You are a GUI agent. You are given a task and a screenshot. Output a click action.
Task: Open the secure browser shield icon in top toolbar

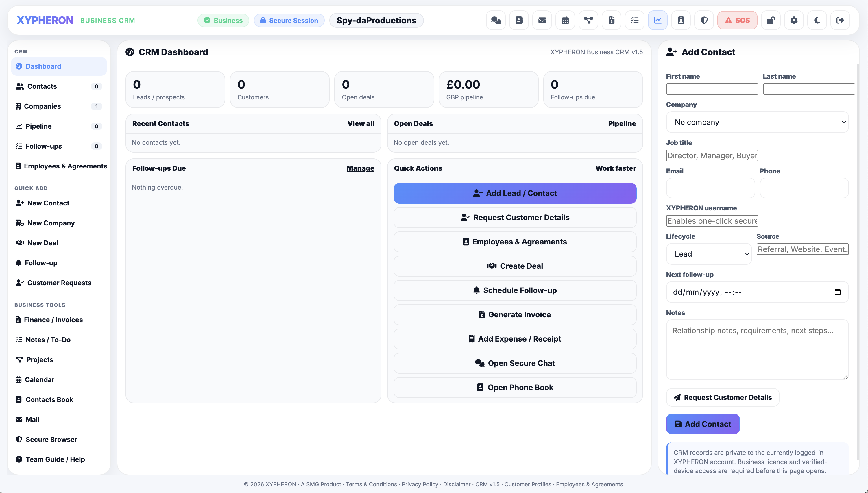point(704,20)
